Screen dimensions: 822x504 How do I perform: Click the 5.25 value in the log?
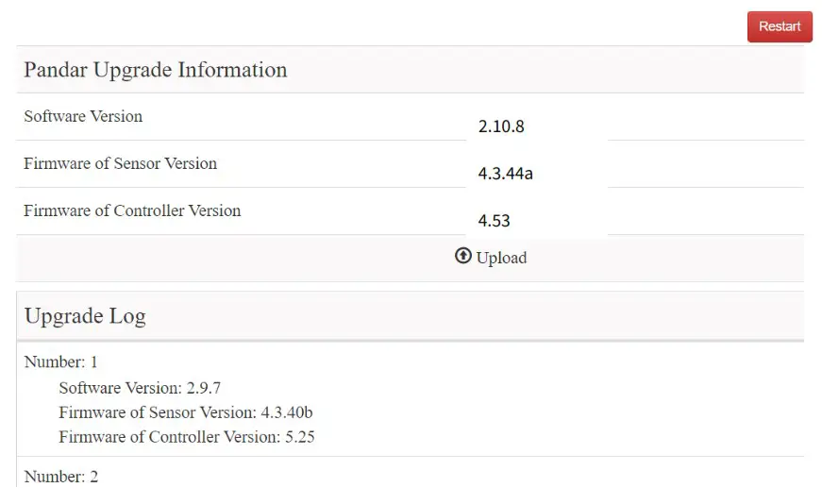click(306, 437)
